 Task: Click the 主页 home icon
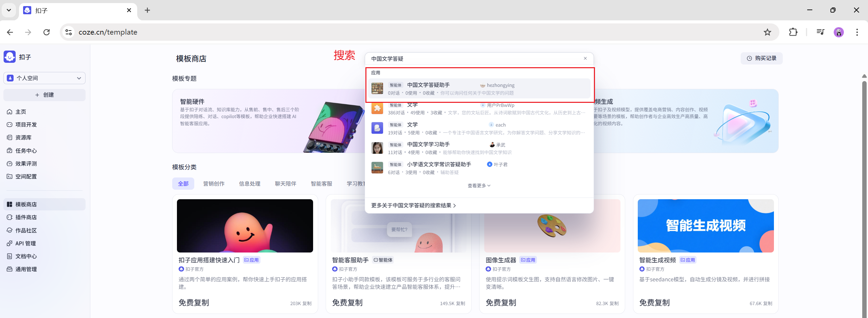10,112
